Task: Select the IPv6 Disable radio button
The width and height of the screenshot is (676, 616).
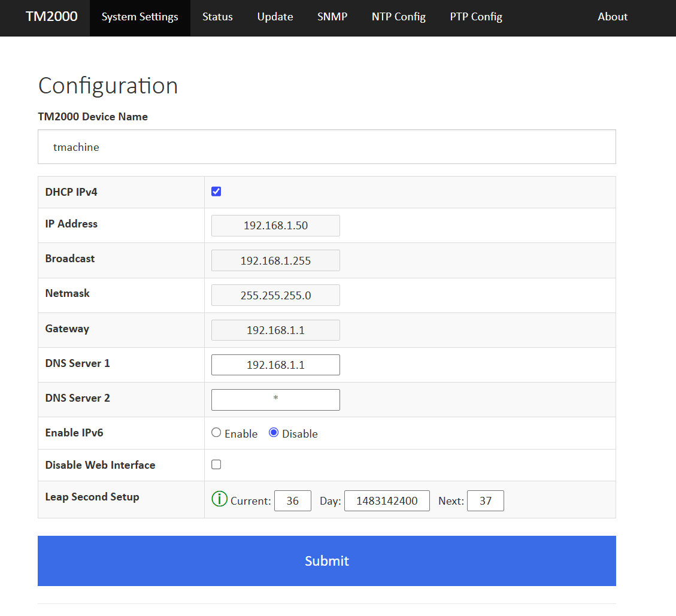Action: pyautogui.click(x=273, y=432)
